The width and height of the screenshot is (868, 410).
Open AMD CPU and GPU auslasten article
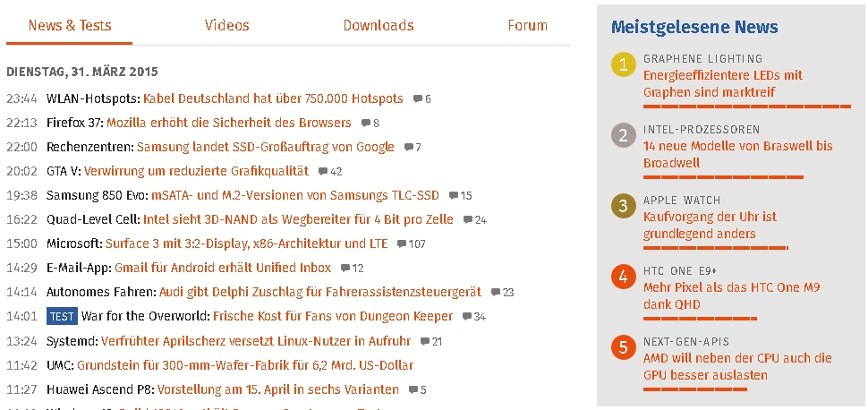[x=738, y=367]
